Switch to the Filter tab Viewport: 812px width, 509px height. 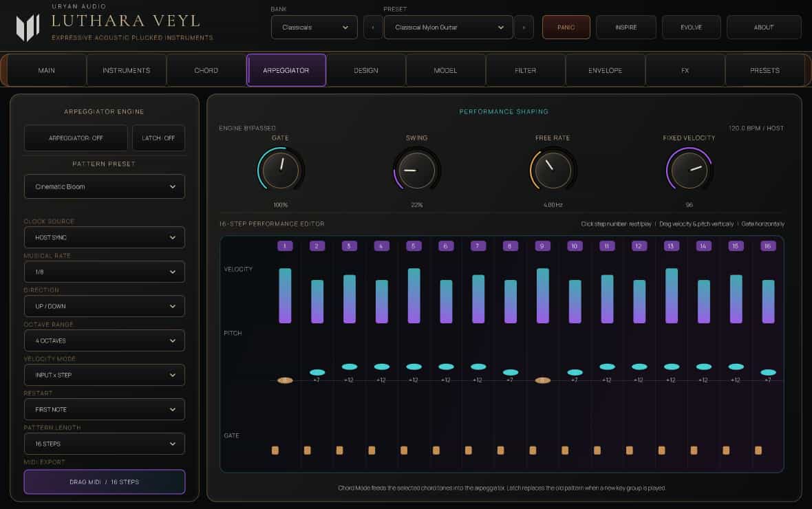tap(525, 70)
